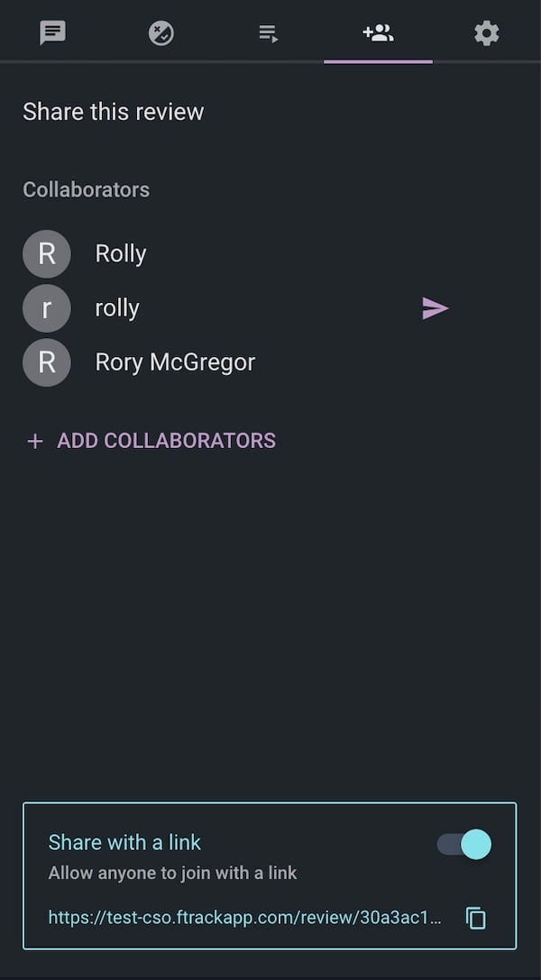
Task: Open the settings gear tab
Action: (486, 33)
